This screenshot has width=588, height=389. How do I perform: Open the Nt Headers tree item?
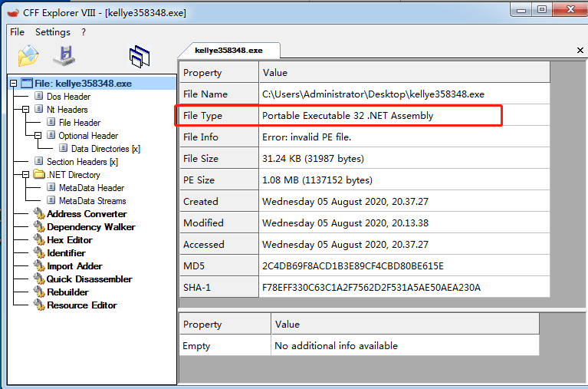coord(67,110)
